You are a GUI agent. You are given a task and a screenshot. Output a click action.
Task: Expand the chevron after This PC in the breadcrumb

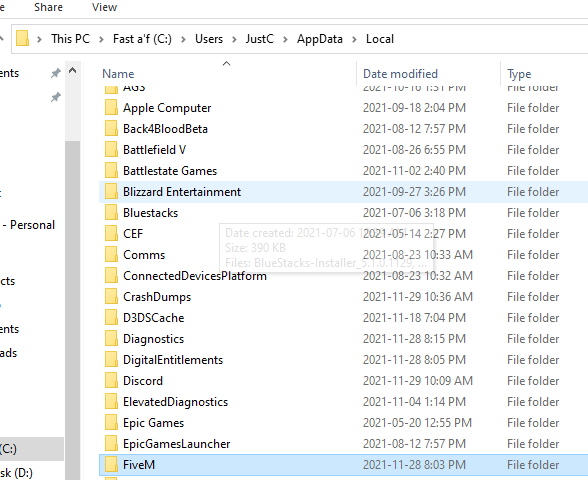pos(101,39)
